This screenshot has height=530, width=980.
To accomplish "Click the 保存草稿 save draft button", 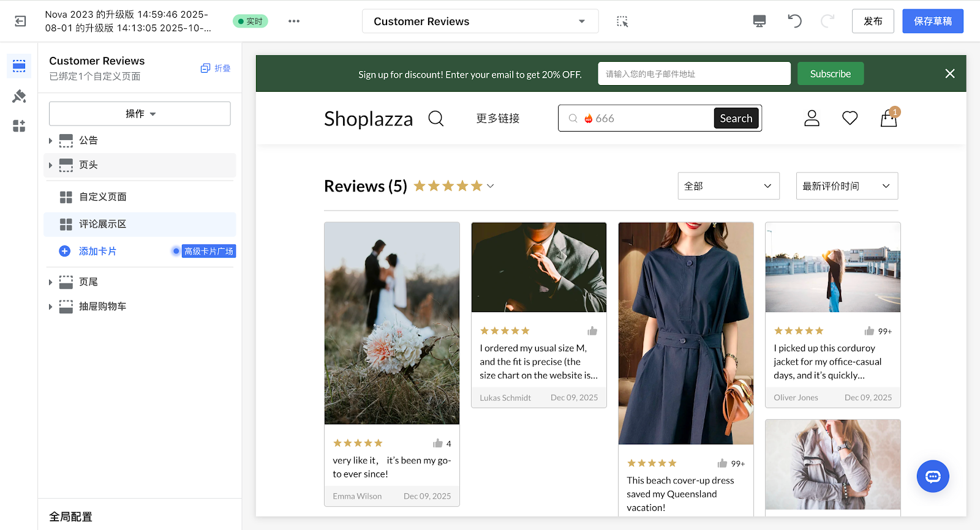I will point(932,21).
